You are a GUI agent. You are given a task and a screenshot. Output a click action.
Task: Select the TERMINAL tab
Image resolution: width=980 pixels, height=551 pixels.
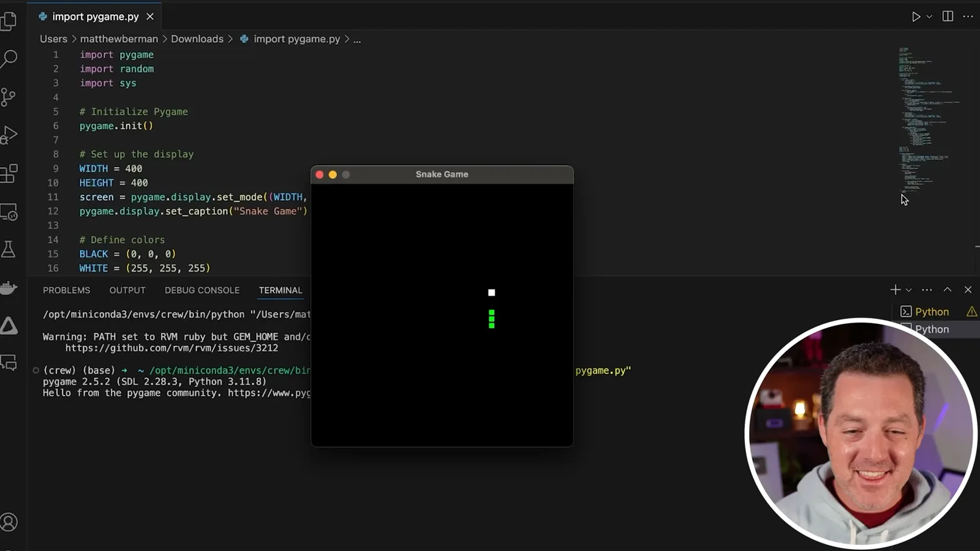281,290
